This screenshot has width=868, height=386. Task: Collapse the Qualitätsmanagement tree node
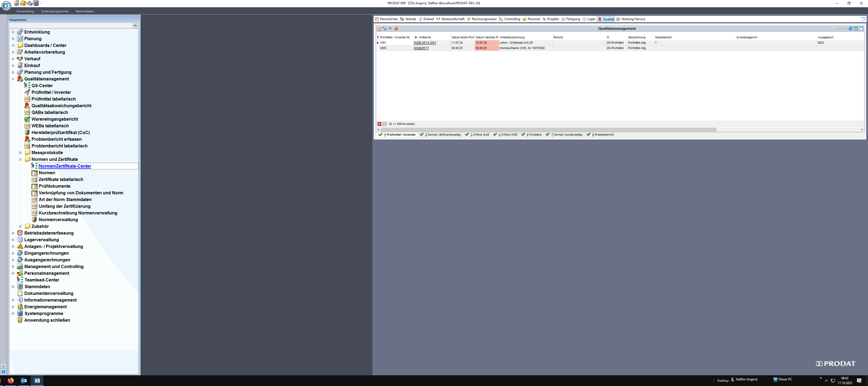click(13, 79)
